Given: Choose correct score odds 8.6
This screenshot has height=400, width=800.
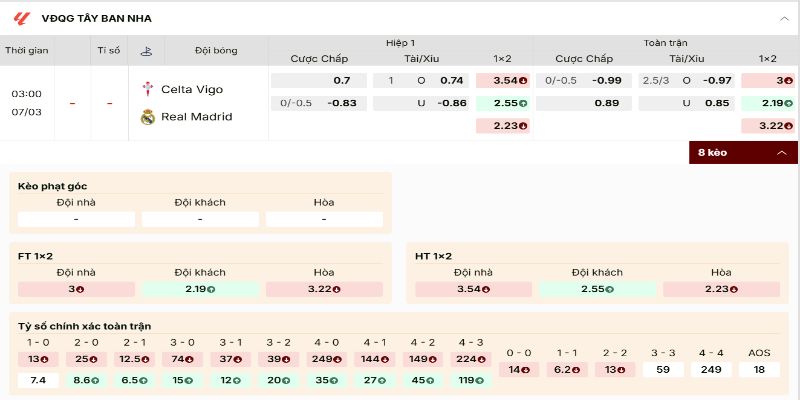Looking at the screenshot, I should (86, 380).
